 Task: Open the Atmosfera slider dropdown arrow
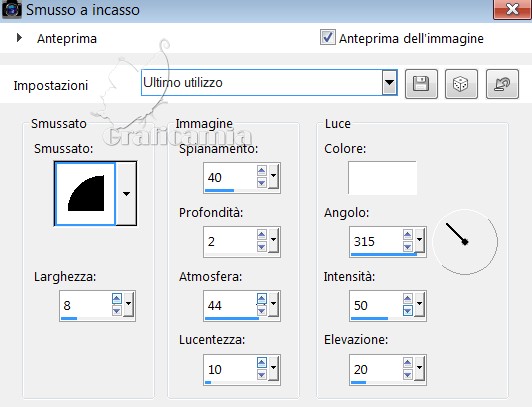coord(273,304)
